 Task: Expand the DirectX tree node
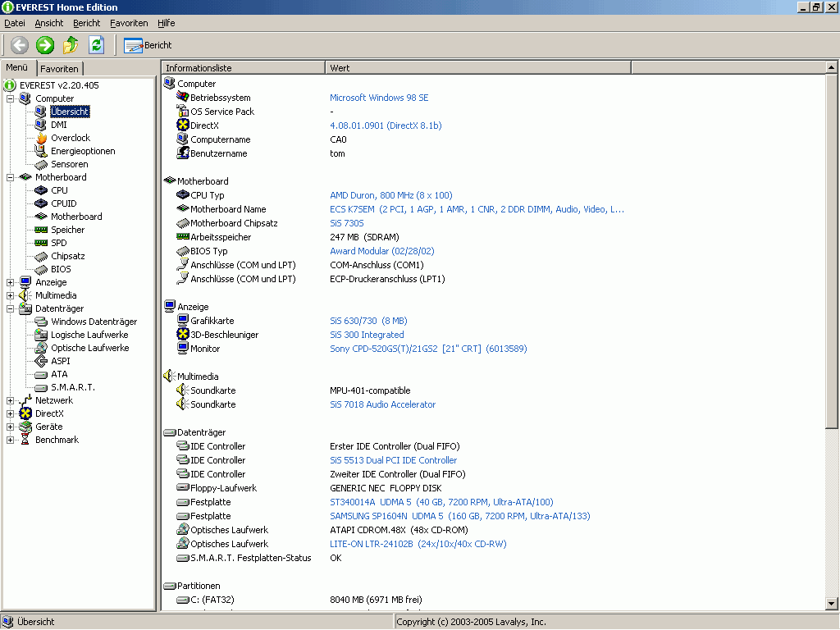point(10,413)
